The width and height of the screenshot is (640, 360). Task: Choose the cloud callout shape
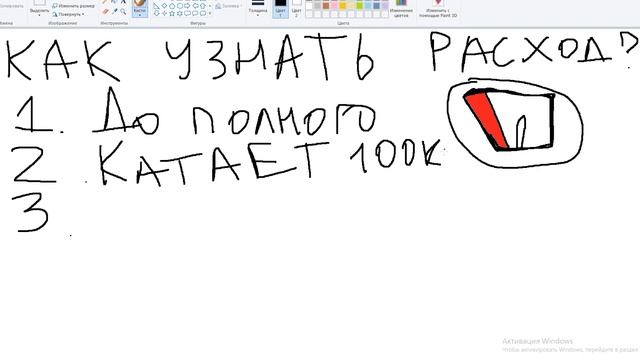tap(203, 13)
